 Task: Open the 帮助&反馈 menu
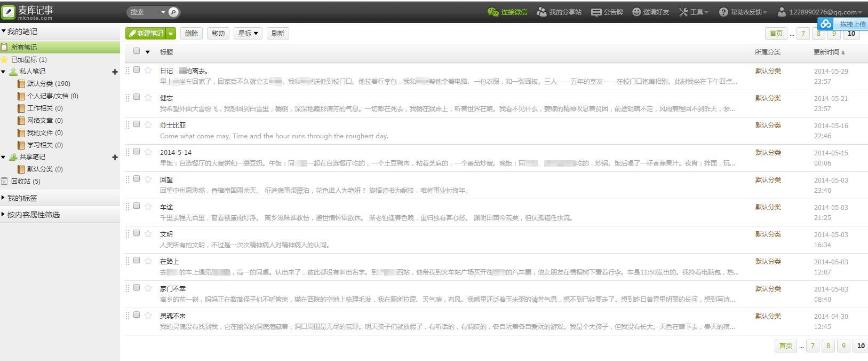(x=743, y=12)
